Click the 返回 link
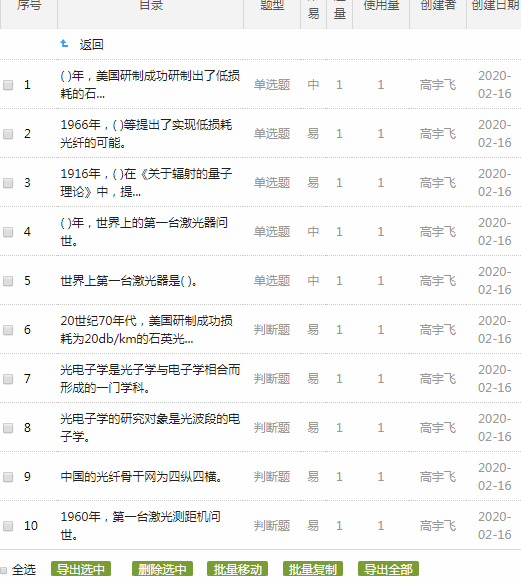The image size is (521, 584). coord(91,45)
